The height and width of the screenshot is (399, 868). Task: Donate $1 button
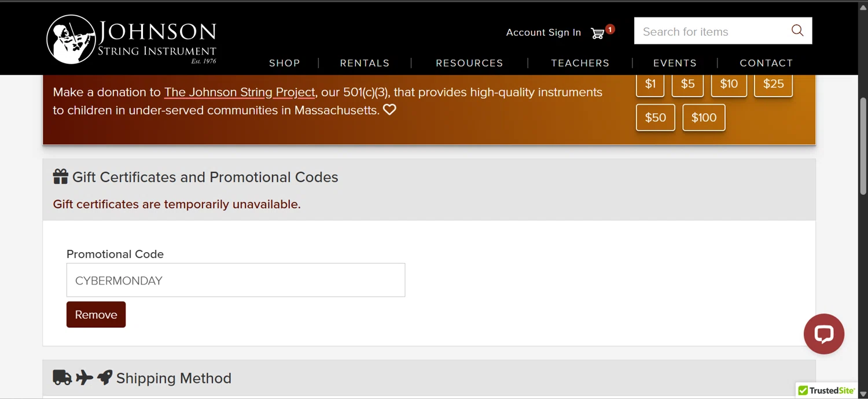(650, 84)
